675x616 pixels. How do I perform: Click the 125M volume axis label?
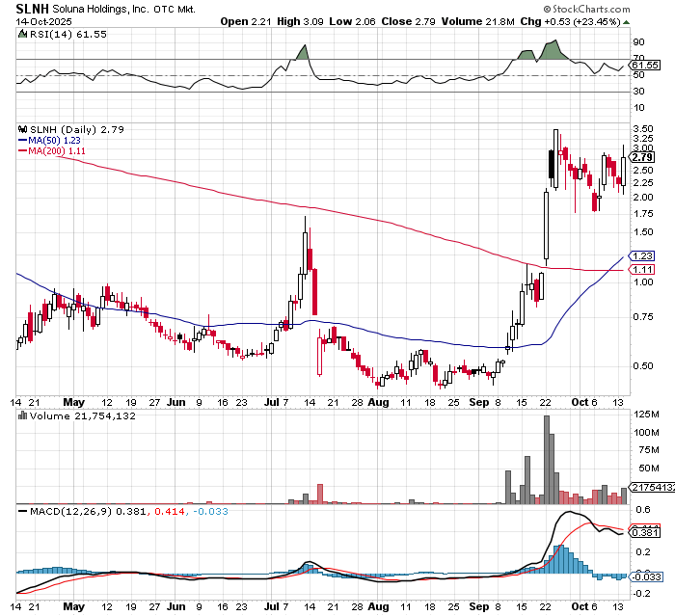pyautogui.click(x=646, y=415)
